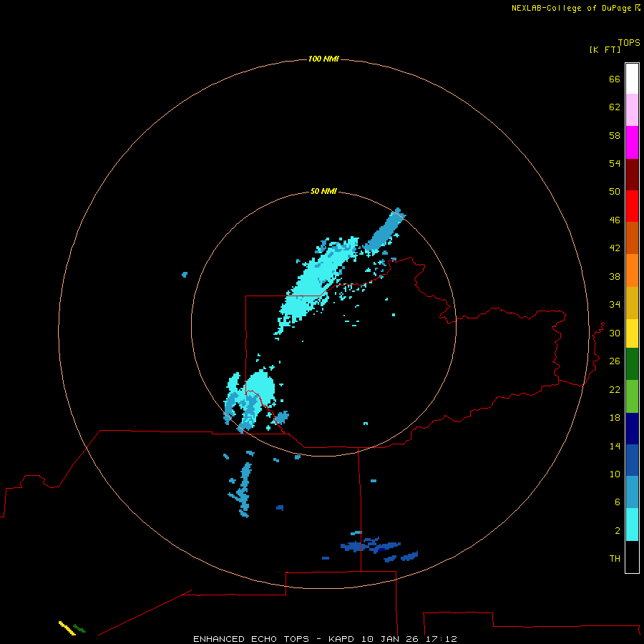Click the navy swatch between 14 and 18
Image resolution: width=644 pixels, height=644 pixels.
[x=632, y=429]
